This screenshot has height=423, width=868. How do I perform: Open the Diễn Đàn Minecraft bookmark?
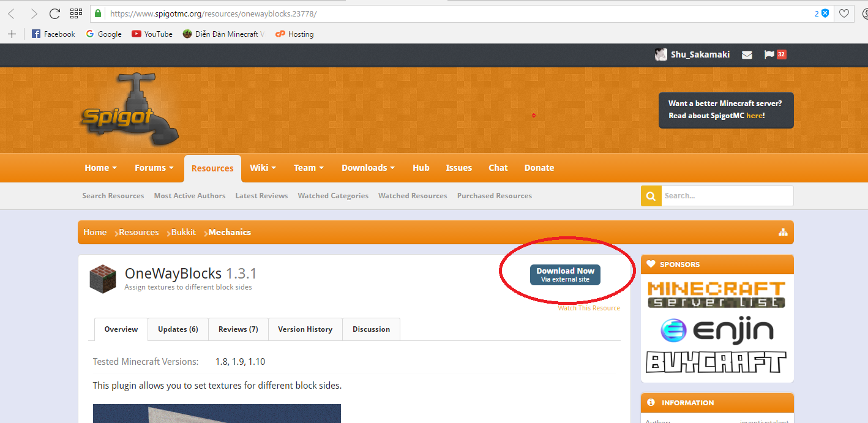223,34
